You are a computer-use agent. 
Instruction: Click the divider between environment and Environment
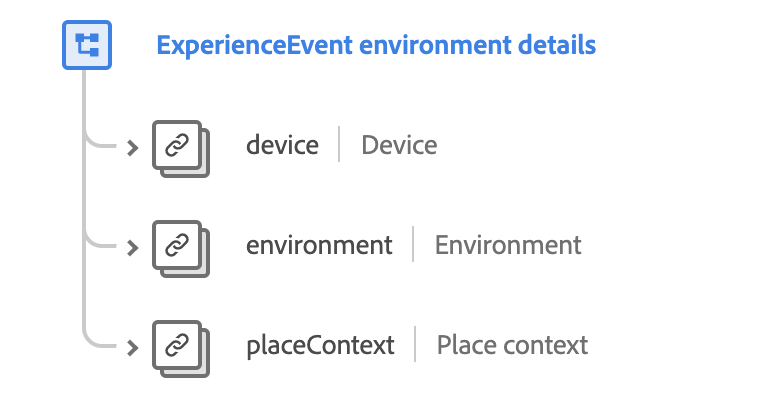pos(413,246)
